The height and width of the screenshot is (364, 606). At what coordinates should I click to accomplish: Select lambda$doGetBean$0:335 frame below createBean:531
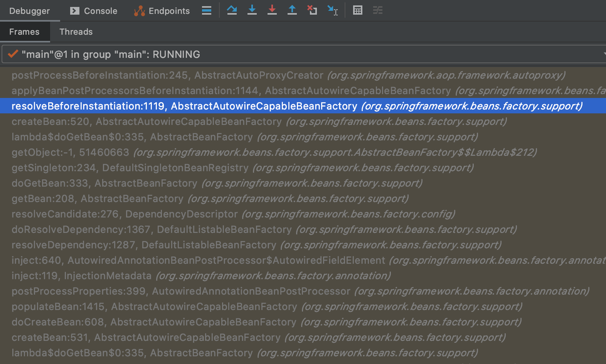pyautogui.click(x=303, y=353)
